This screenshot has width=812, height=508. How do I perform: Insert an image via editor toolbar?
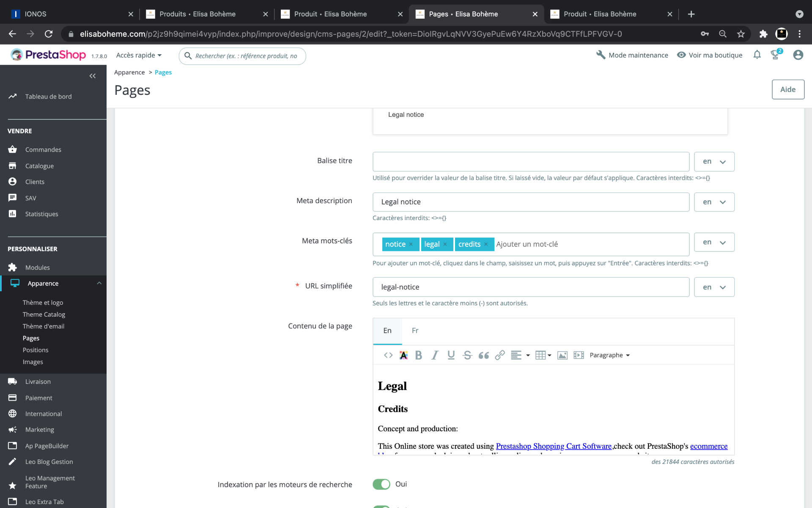point(562,355)
